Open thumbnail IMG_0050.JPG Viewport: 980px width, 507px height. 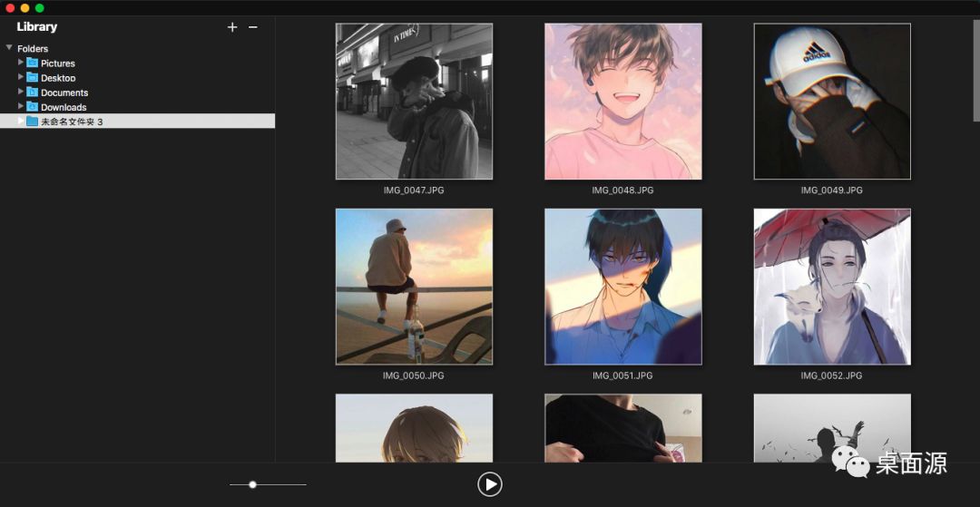tap(414, 287)
